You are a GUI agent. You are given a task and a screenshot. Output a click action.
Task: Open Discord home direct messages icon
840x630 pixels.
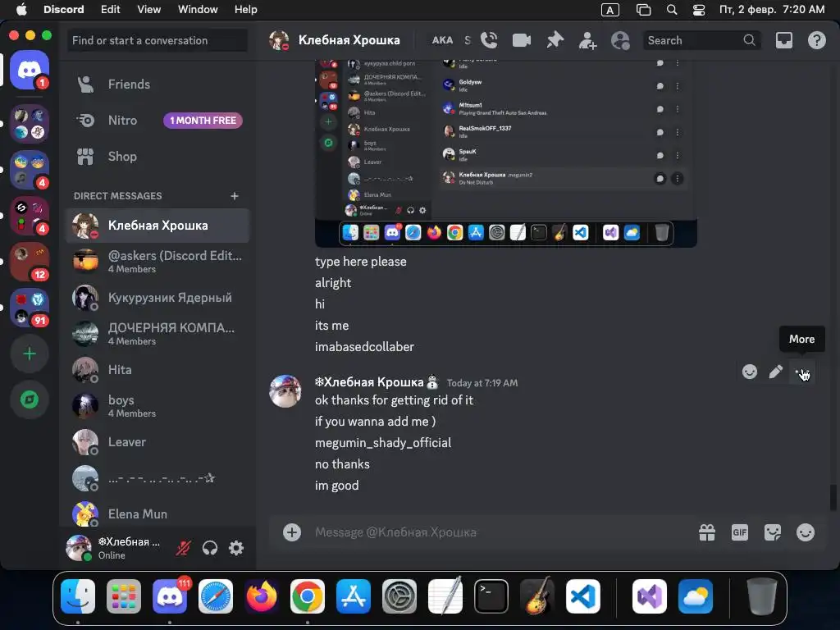point(30,70)
